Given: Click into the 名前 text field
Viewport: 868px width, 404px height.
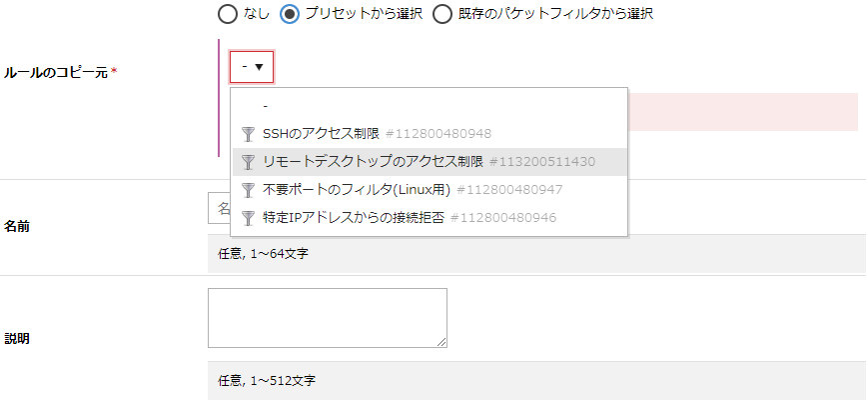Looking at the screenshot, I should coord(219,210).
